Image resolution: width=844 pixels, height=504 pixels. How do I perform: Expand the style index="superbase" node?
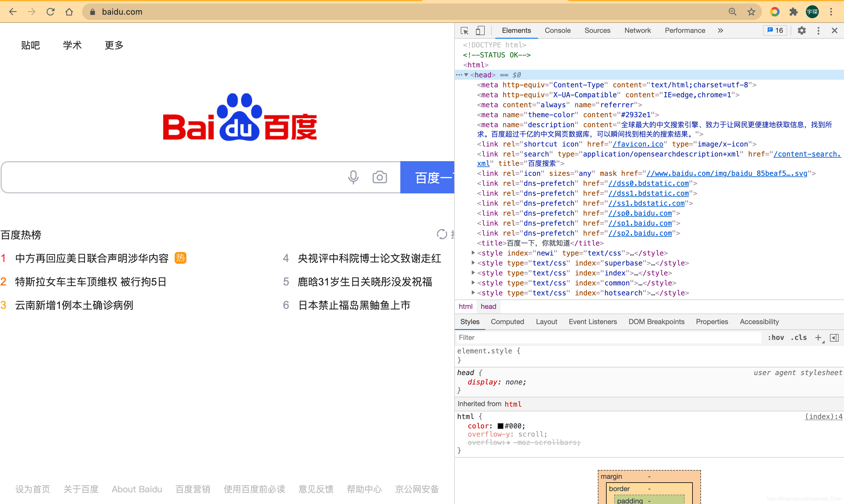(473, 263)
